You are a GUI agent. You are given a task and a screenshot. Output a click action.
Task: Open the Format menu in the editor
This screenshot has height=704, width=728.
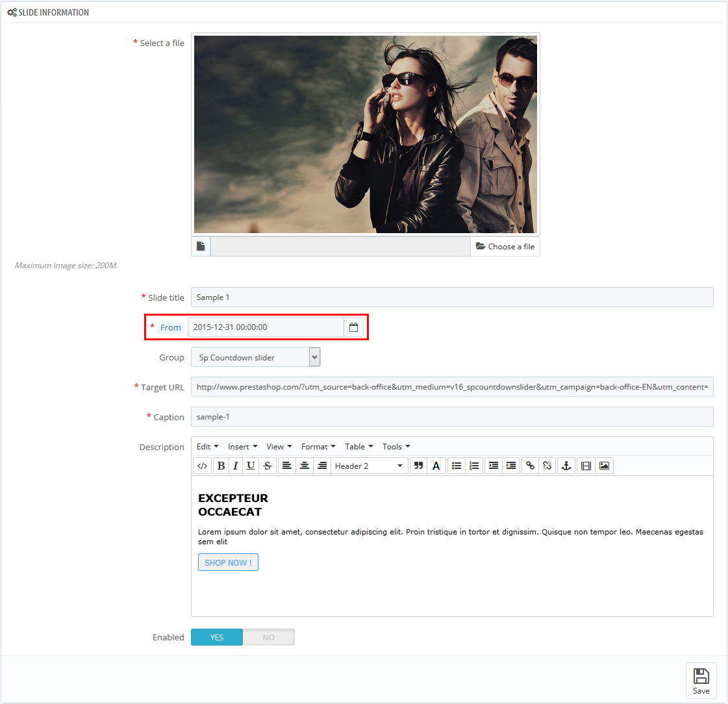click(x=318, y=446)
